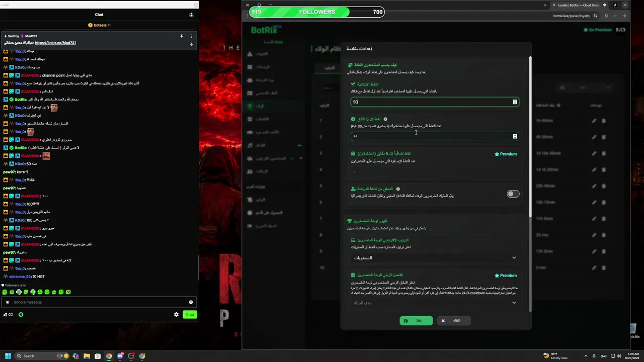The image size is (644, 362).
Task: Switch to the TikTok pinned tab
Action: (x=614, y=5)
